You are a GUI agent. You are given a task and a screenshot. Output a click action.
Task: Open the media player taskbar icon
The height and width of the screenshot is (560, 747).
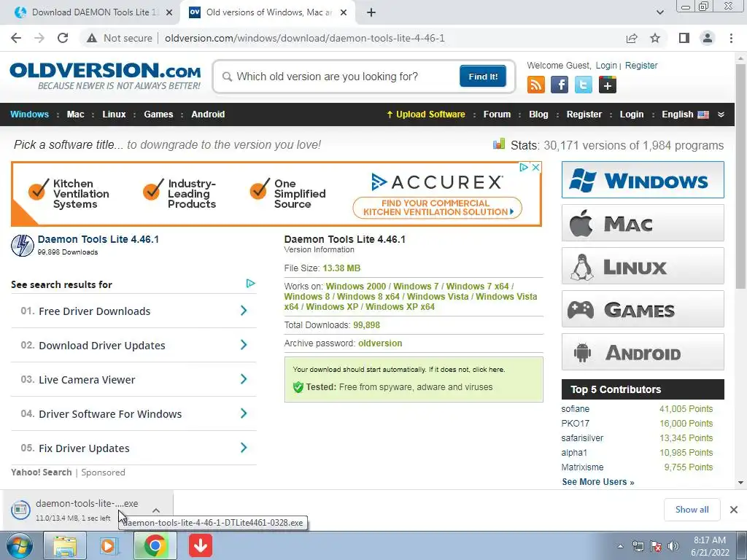coord(109,545)
